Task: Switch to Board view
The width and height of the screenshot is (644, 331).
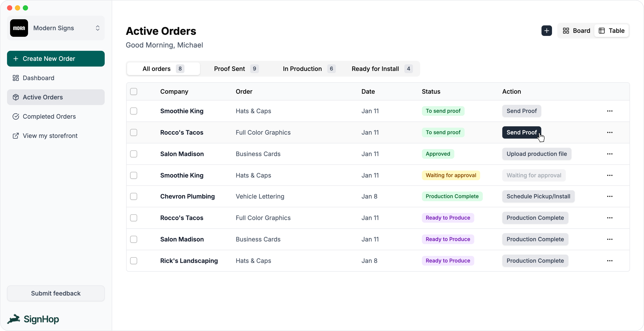Action: 576,31
